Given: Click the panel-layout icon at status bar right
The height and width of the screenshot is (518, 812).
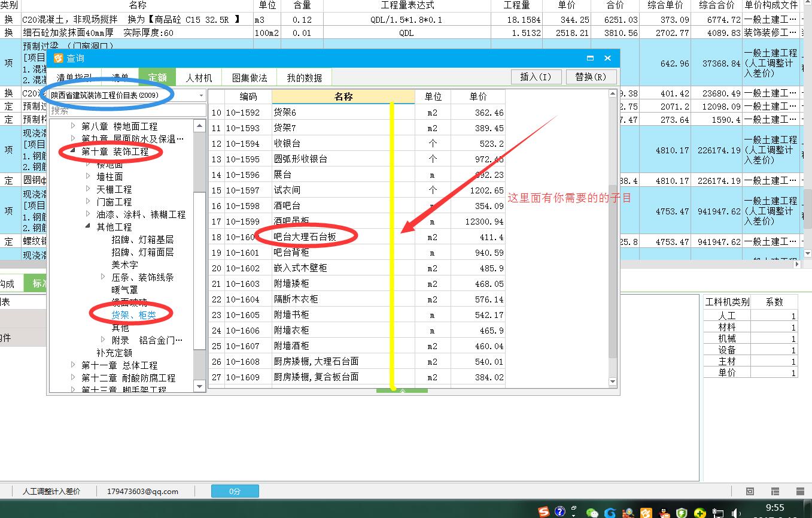Looking at the screenshot, I should [799, 491].
